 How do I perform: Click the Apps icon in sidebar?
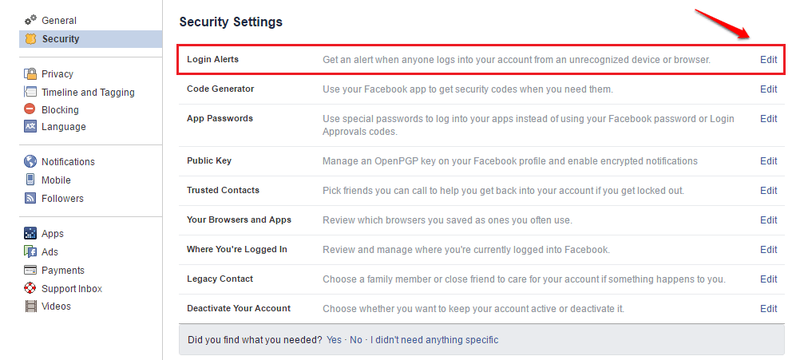click(31, 233)
